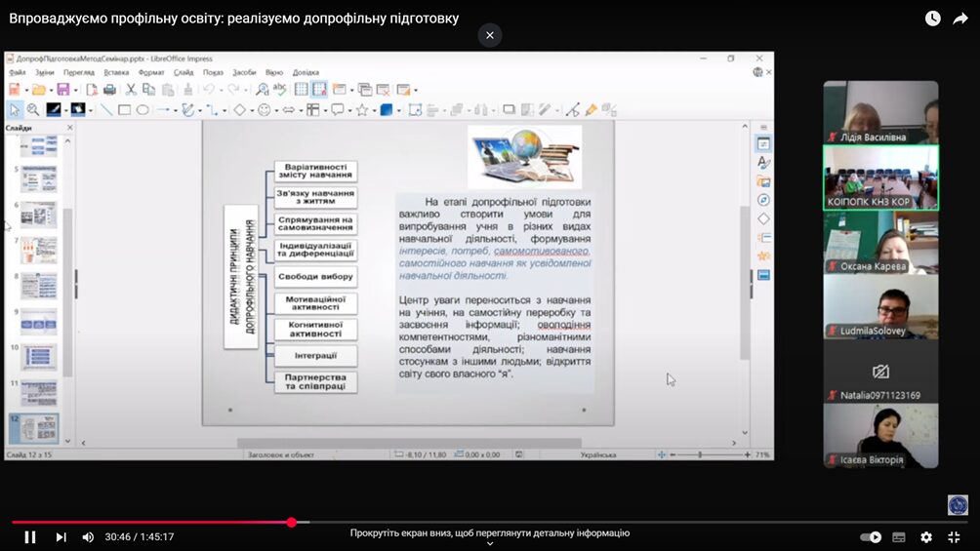The image size is (980, 551).
Task: Click the Copy icon in the toolbar
Action: click(x=148, y=90)
